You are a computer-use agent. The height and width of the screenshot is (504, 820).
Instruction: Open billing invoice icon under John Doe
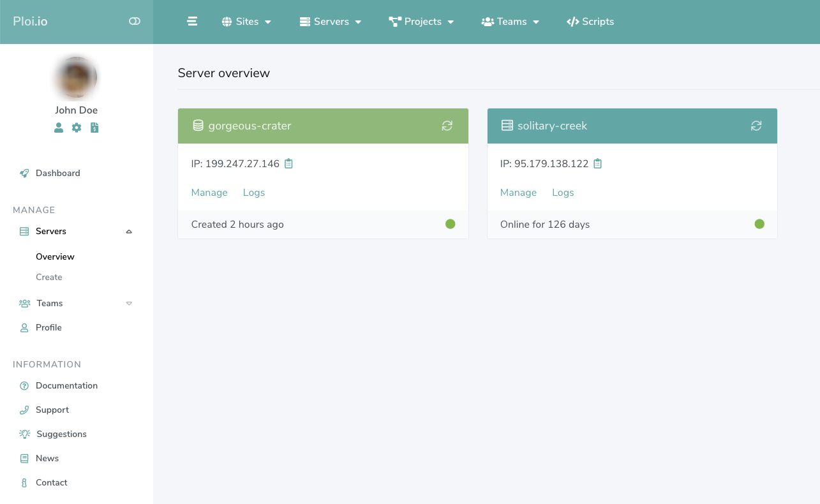[x=94, y=128]
